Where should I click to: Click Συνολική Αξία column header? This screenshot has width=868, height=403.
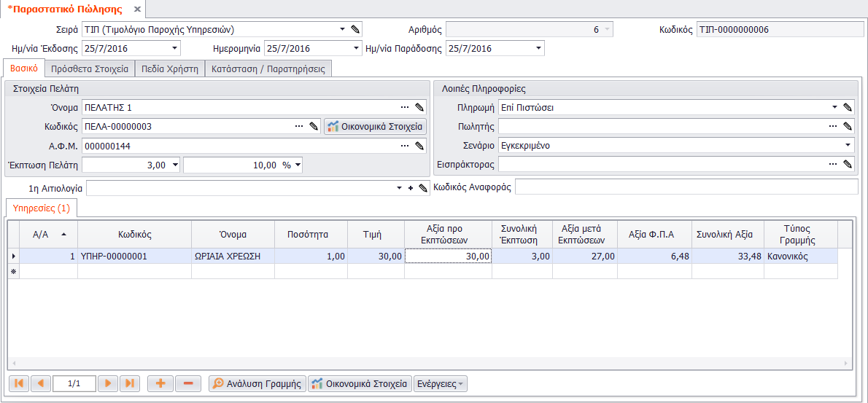[728, 234]
